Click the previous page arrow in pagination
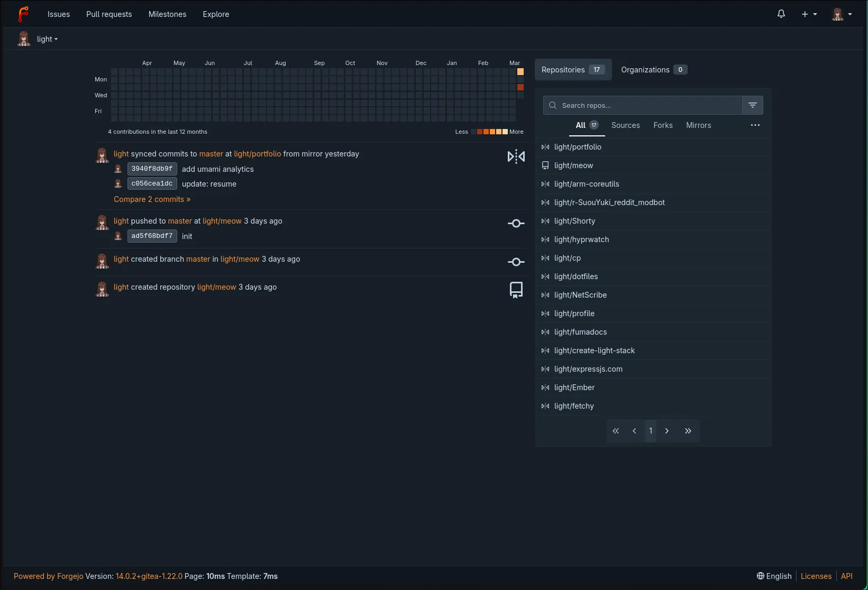Image resolution: width=868 pixels, height=590 pixels. [634, 431]
